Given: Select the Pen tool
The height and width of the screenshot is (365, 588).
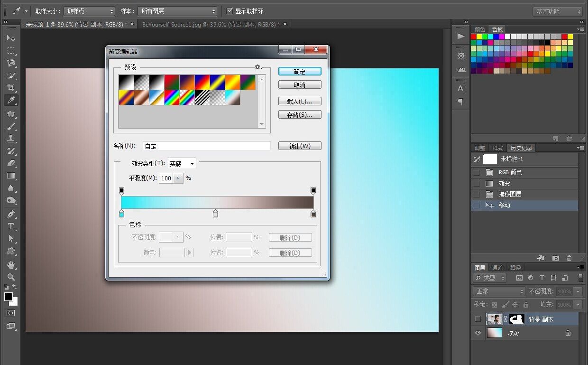Looking at the screenshot, I should pyautogui.click(x=11, y=214).
